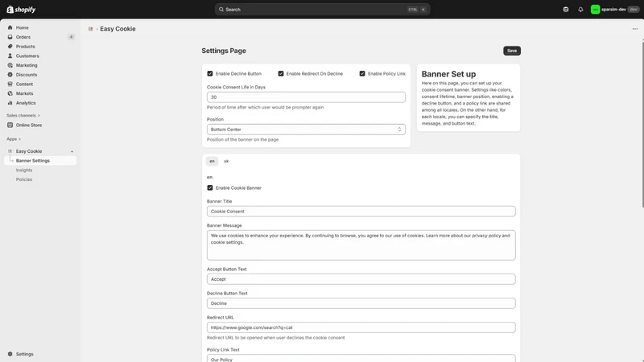Focus the Cookie Consent Life in Days field
Screen dimensions: 644x362
(306, 97)
